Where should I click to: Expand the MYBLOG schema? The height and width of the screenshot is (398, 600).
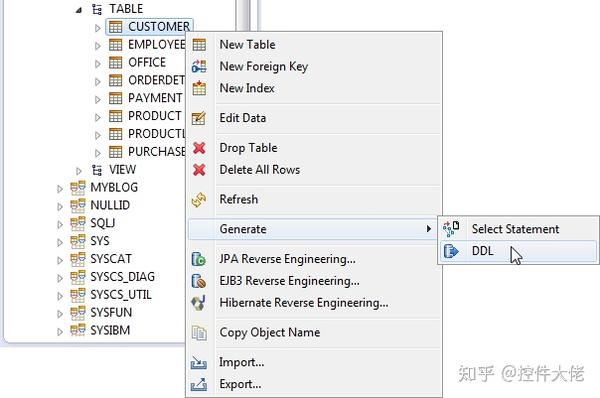60,189
